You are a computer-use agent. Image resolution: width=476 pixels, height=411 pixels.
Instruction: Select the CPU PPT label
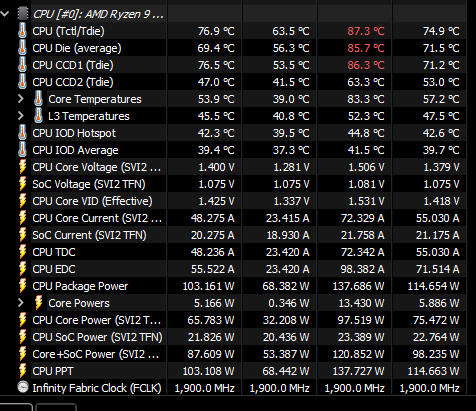coord(53,371)
